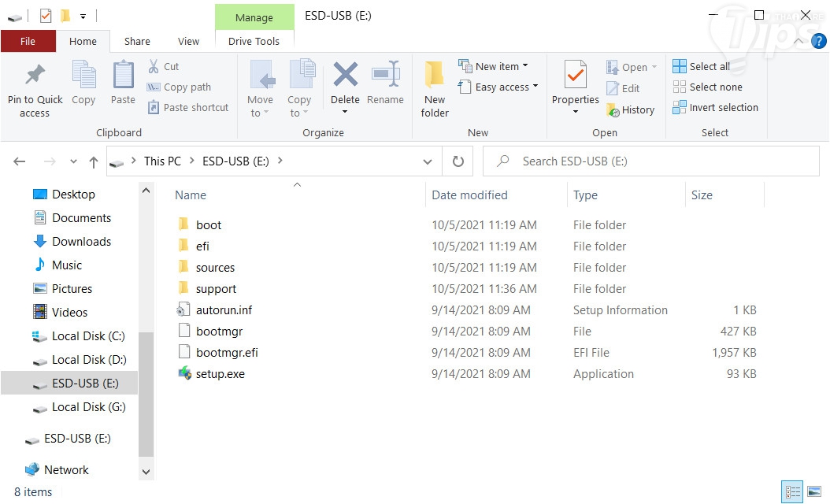Open Desktop in navigation pane

pyautogui.click(x=73, y=195)
